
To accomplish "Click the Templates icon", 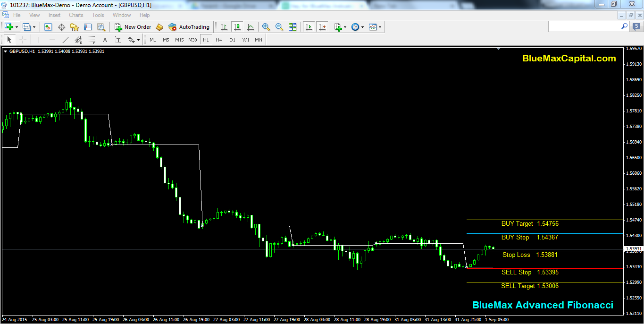I will (x=373, y=27).
